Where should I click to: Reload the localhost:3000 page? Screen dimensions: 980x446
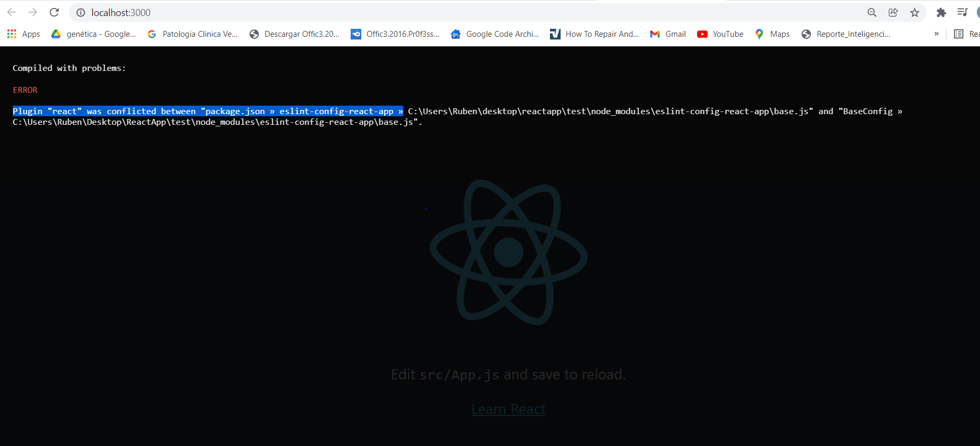point(54,12)
